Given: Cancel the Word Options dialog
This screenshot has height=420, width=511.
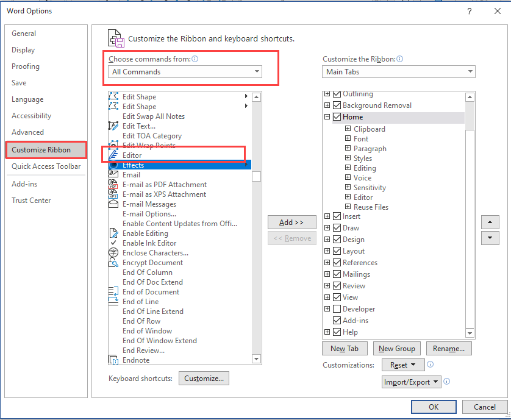Looking at the screenshot, I should 485,407.
